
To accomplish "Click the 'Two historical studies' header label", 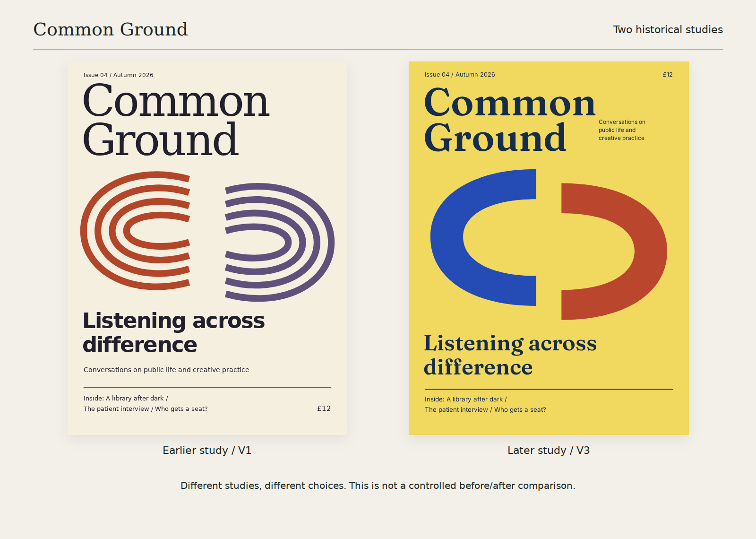I will 668,29.
